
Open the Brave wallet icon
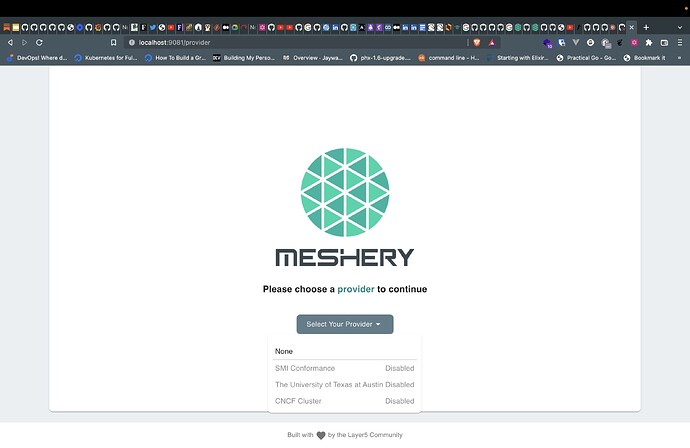pyautogui.click(x=664, y=42)
